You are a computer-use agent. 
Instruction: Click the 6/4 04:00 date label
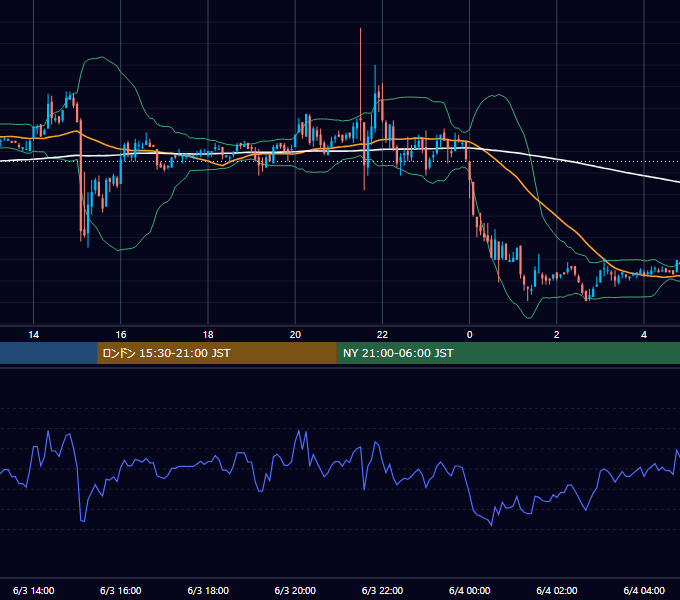[644, 590]
